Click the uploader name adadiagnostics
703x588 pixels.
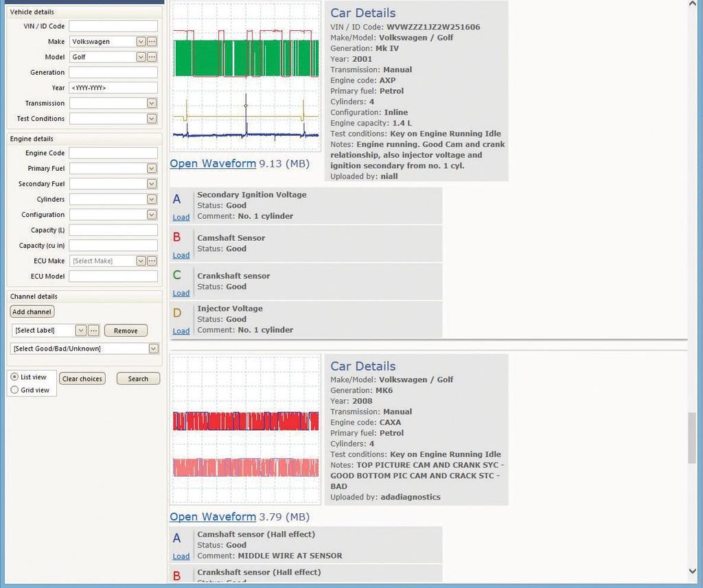[x=411, y=497]
